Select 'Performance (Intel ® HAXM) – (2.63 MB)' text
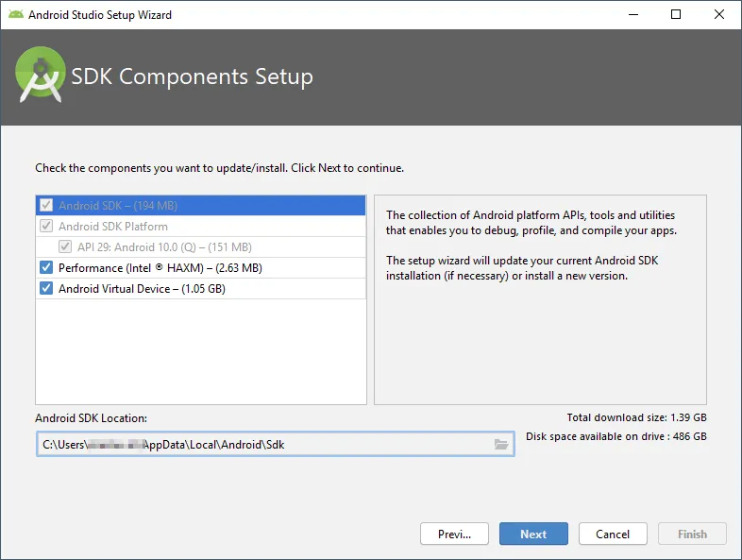The width and height of the screenshot is (742, 560). (160, 268)
